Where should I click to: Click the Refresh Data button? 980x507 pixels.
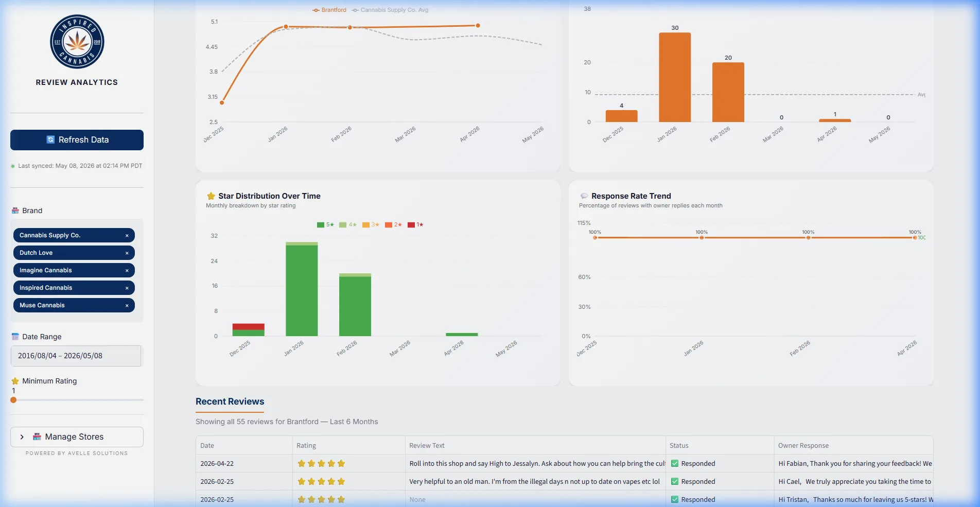click(77, 140)
